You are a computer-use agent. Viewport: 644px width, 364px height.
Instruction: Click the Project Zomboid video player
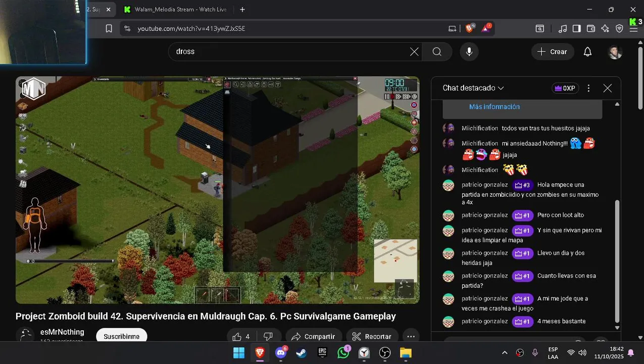pyautogui.click(x=217, y=190)
